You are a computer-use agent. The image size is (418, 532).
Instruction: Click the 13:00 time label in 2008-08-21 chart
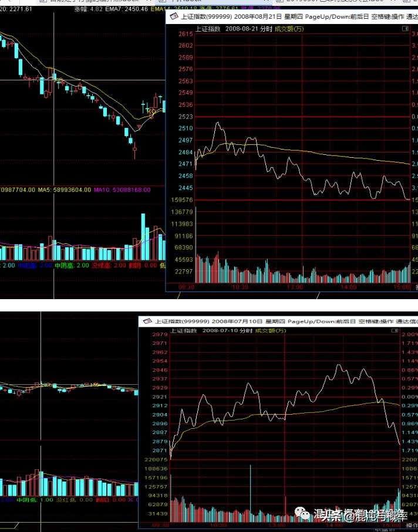point(294,287)
